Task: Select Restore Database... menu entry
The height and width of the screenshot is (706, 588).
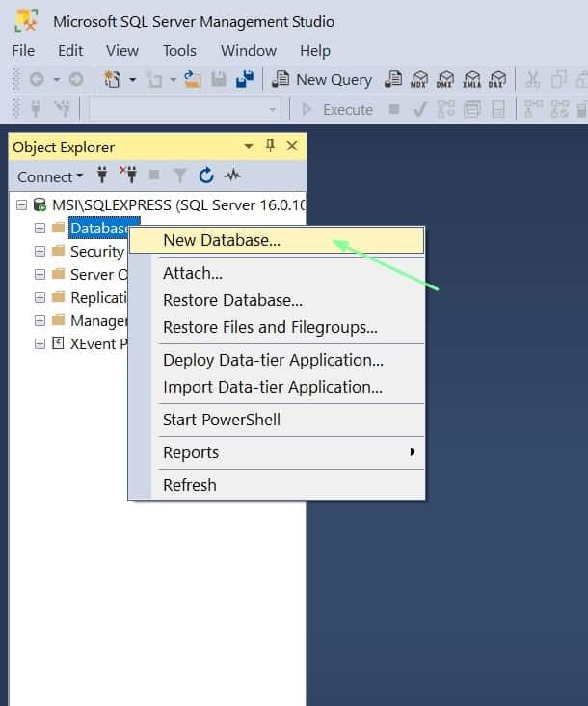Action: pyautogui.click(x=277, y=300)
